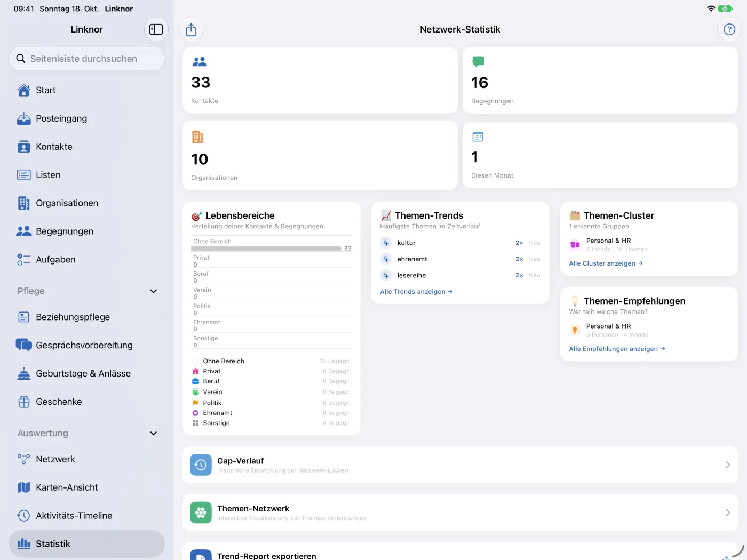This screenshot has height=560, width=747.
Task: Open the help question mark icon
Action: (729, 29)
